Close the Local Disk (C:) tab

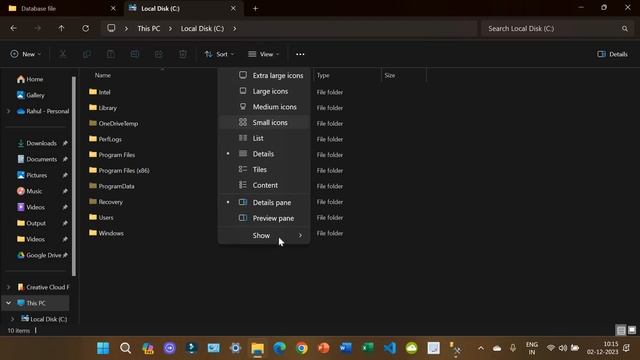233,8
